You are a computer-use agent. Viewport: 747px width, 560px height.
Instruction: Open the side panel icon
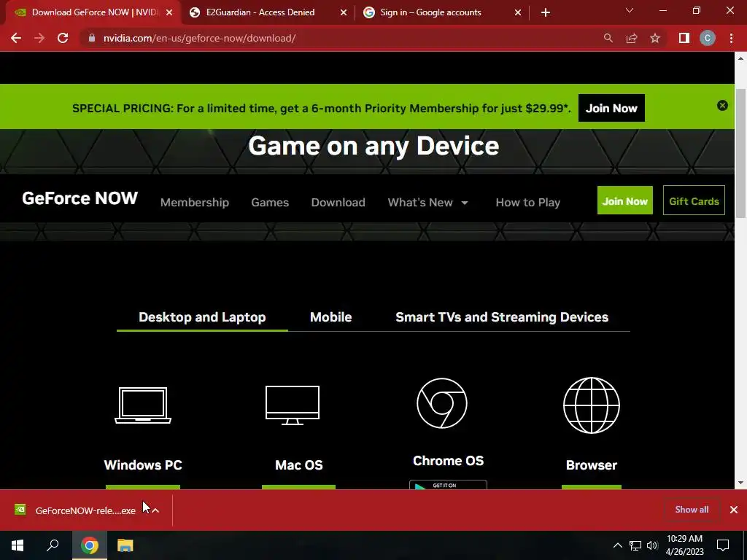(x=684, y=38)
